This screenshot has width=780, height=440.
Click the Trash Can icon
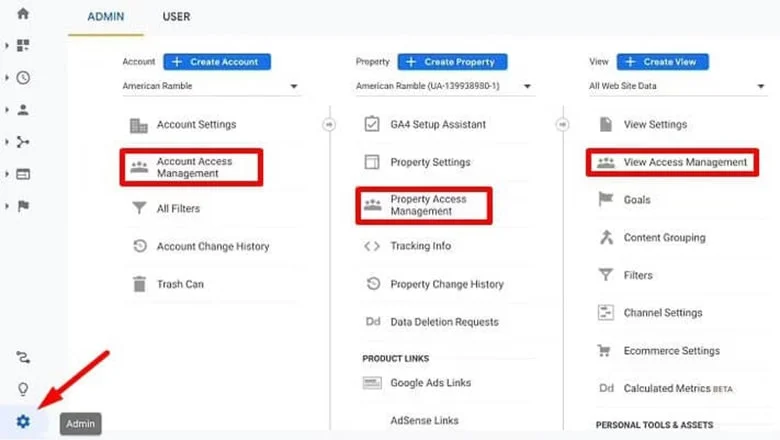click(x=139, y=284)
